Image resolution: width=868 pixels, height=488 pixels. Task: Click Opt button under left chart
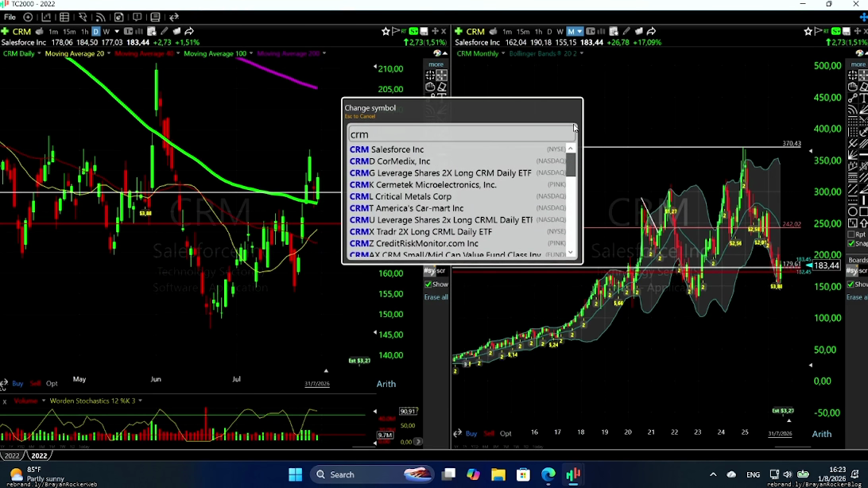[x=52, y=383]
